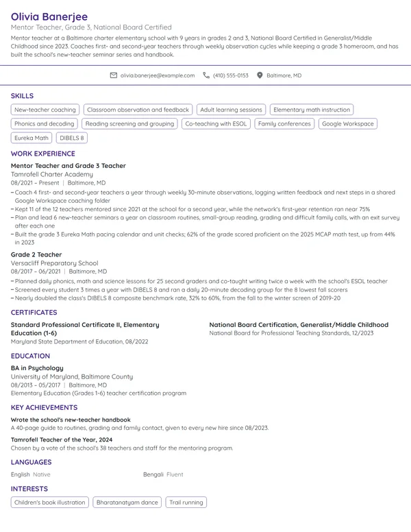The image size is (411, 532).
Task: Click the National Board Certification title
Action: [x=299, y=325]
